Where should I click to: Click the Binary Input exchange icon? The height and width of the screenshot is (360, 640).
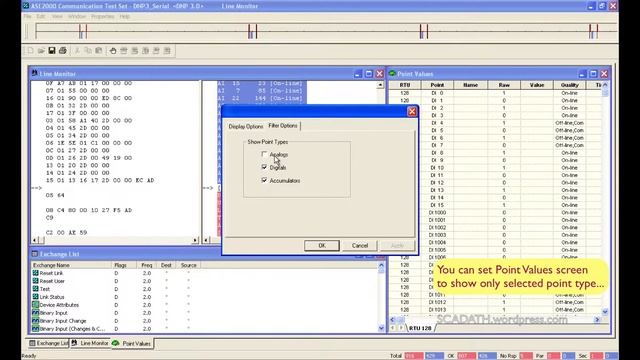click(x=36, y=313)
